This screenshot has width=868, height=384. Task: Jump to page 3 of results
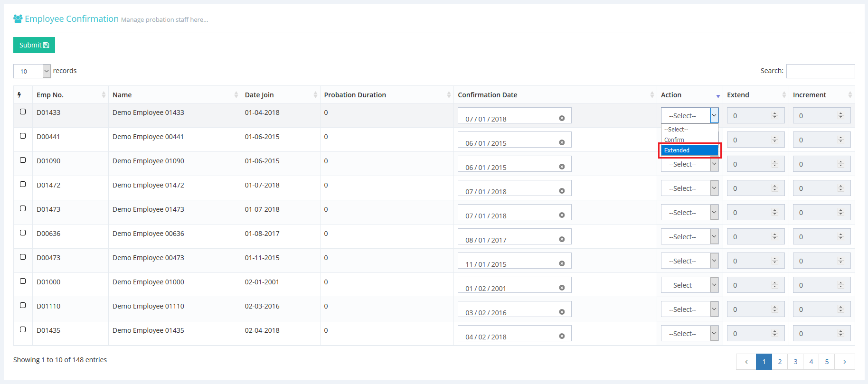[795, 362]
